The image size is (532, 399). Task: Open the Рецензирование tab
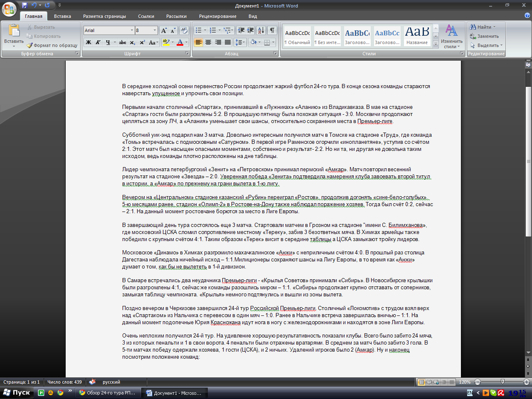click(217, 16)
